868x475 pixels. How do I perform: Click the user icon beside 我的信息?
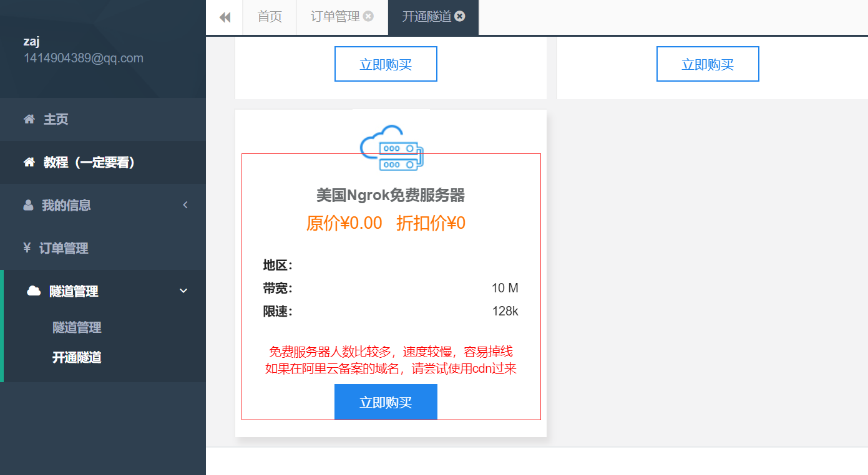click(28, 204)
